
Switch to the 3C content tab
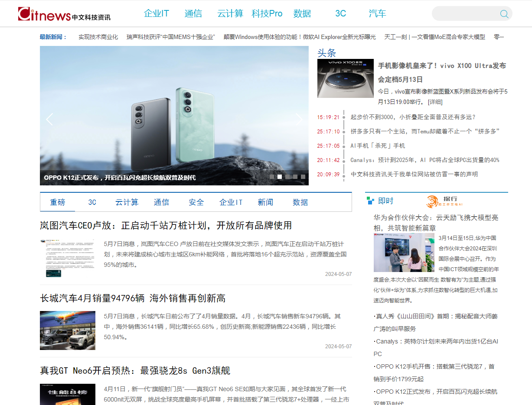92,202
